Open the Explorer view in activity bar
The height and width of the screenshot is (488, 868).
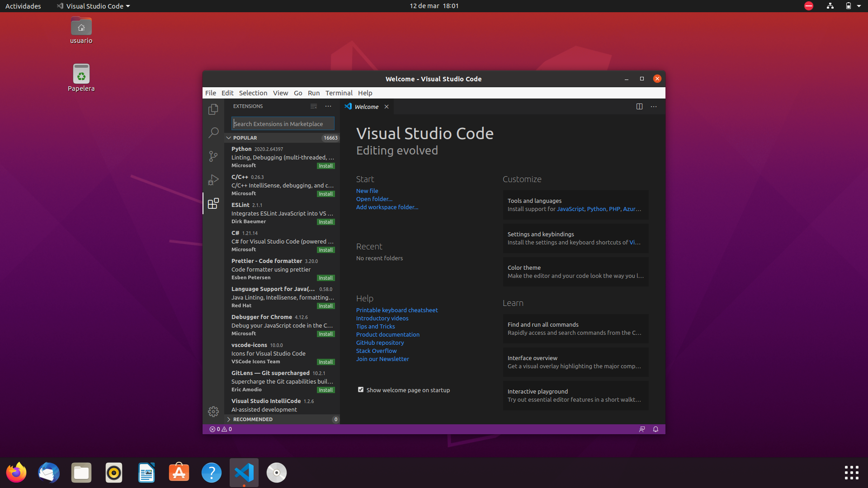click(x=213, y=109)
